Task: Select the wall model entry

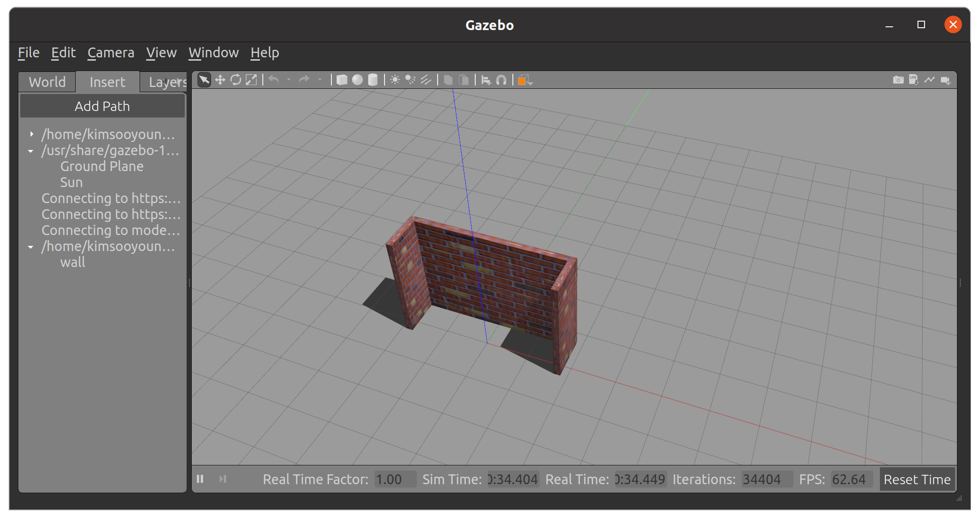Action: point(72,262)
